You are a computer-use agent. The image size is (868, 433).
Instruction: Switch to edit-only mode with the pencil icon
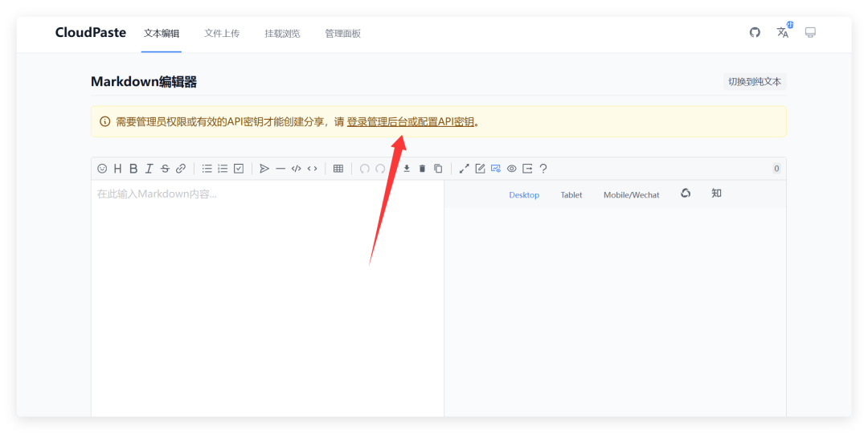coord(480,169)
